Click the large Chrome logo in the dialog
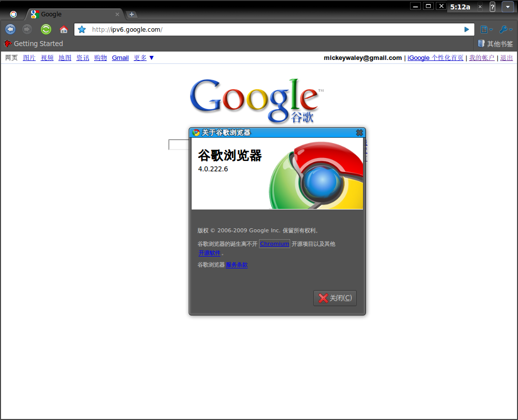Viewport: 518px width, 420px height. [316, 175]
